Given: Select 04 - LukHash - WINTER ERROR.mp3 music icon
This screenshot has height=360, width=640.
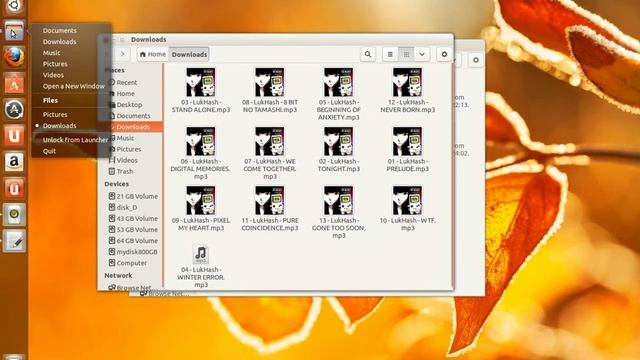Looking at the screenshot, I should coord(200,254).
